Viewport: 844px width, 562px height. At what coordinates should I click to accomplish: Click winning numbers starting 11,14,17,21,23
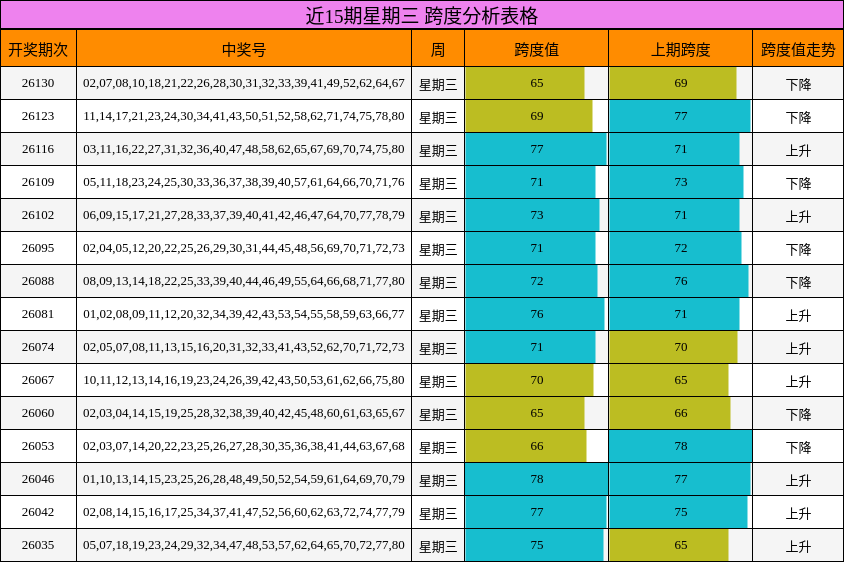coord(244,116)
